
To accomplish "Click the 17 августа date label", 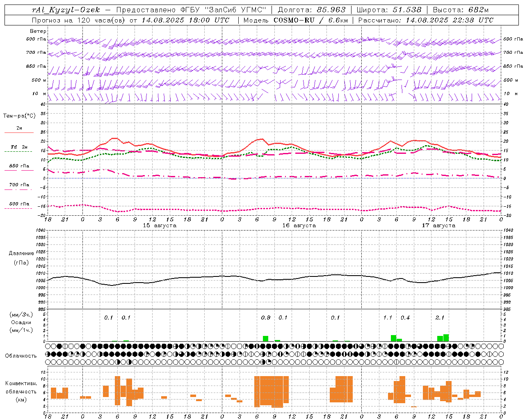I will point(438,226).
